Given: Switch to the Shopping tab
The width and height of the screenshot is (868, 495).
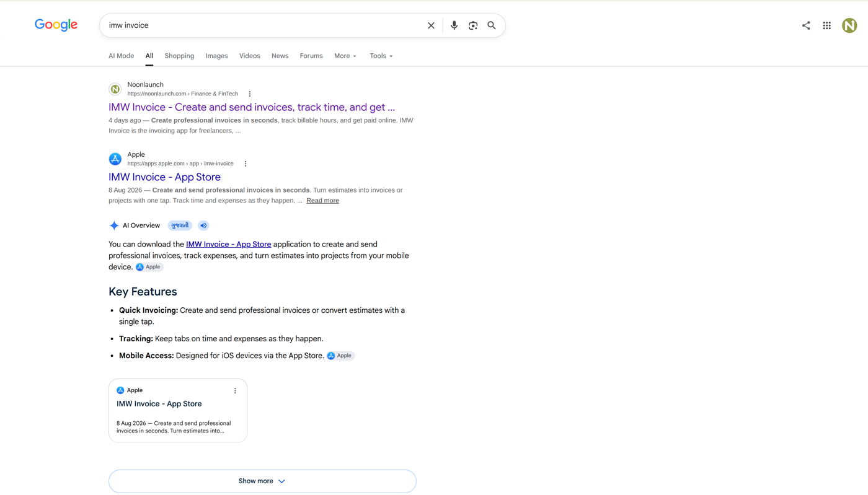Looking at the screenshot, I should coord(179,56).
